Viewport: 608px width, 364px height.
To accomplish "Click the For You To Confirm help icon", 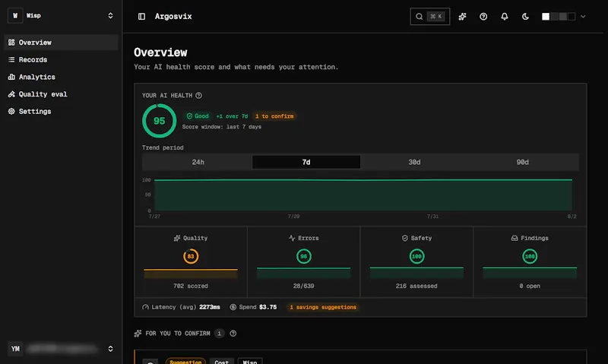I will click(x=233, y=334).
